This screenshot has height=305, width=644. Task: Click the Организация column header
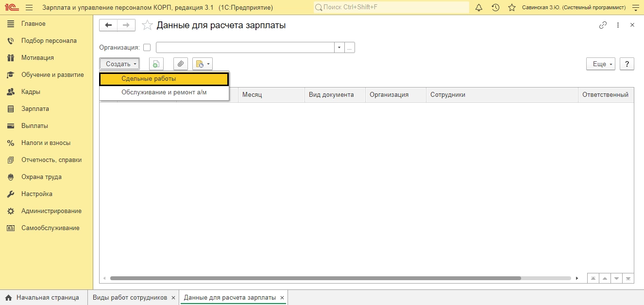(x=395, y=95)
